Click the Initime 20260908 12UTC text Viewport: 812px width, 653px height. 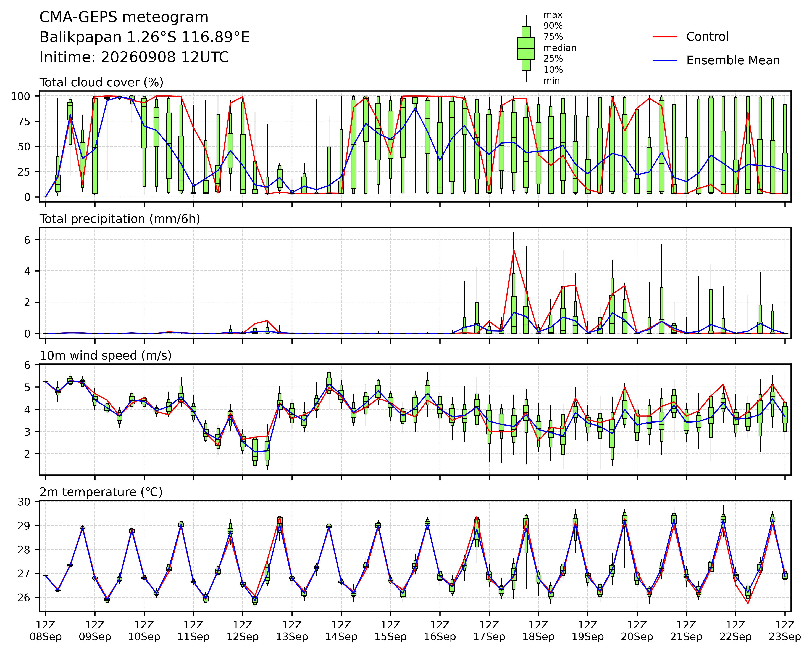(134, 58)
